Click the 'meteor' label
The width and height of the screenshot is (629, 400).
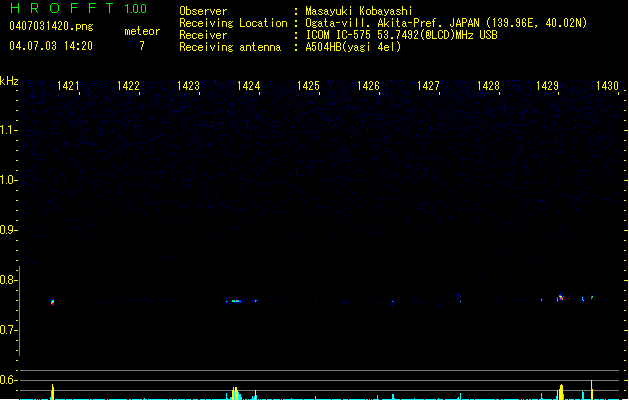(x=142, y=31)
